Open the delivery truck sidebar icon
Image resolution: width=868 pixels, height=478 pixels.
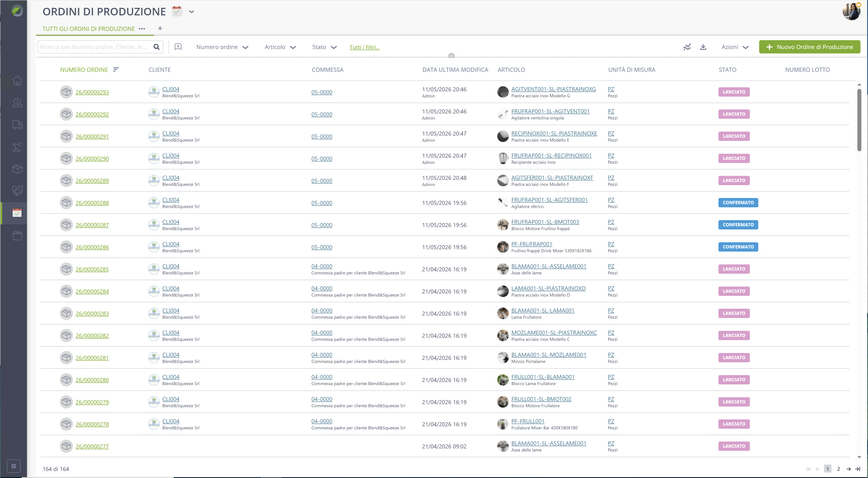pyautogui.click(x=17, y=125)
